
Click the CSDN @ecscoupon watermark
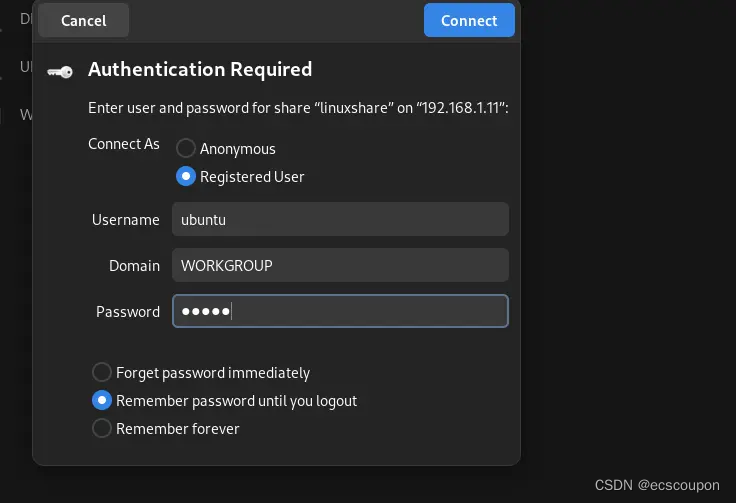(x=657, y=485)
